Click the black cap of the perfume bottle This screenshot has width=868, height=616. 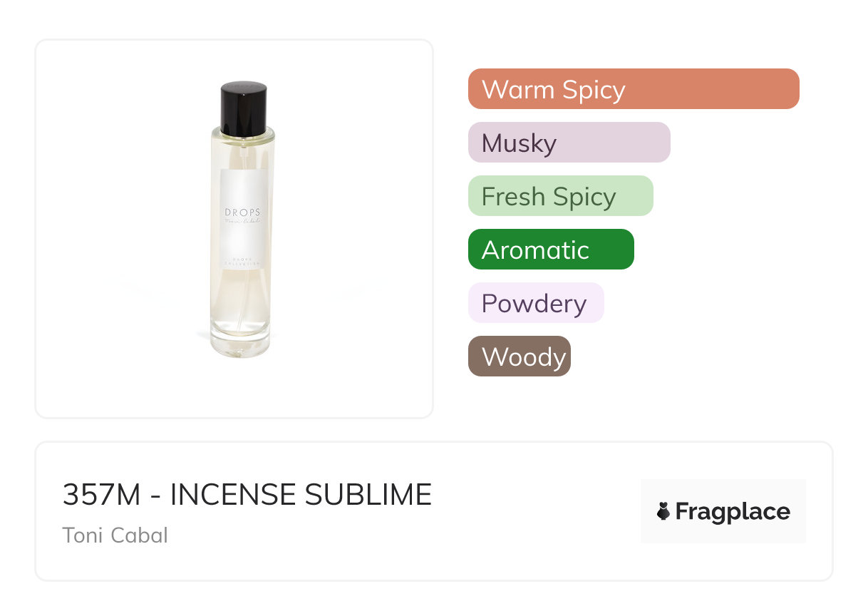pyautogui.click(x=243, y=108)
